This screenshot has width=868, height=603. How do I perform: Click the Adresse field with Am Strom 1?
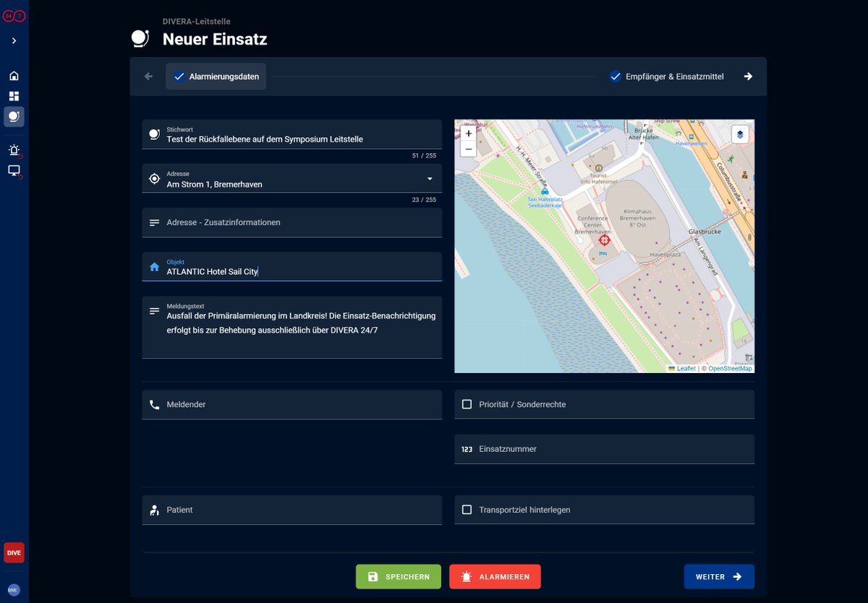(x=292, y=179)
